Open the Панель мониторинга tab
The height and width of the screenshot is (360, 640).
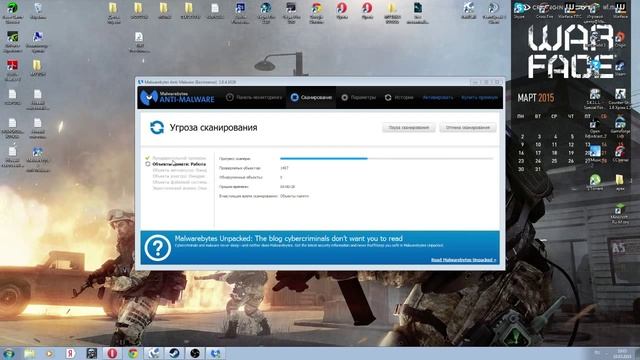(254, 98)
